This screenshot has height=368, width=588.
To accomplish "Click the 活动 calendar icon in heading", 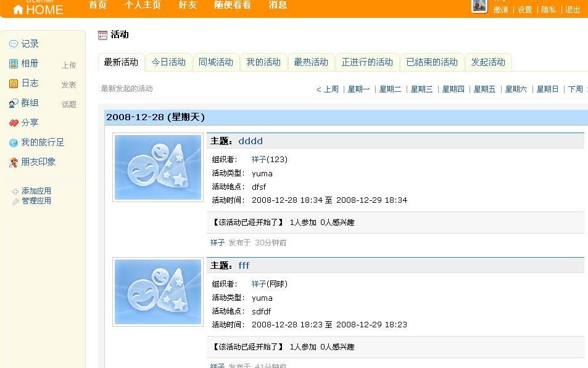I will pyautogui.click(x=103, y=35).
